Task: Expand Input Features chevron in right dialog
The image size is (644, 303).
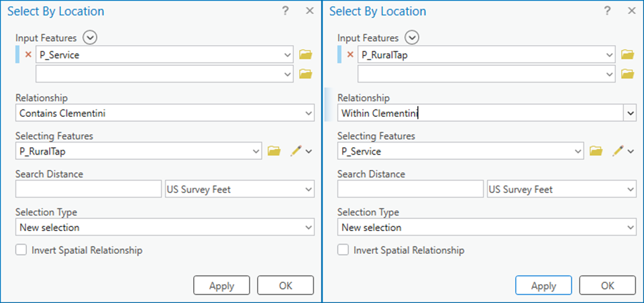Action: tap(413, 38)
